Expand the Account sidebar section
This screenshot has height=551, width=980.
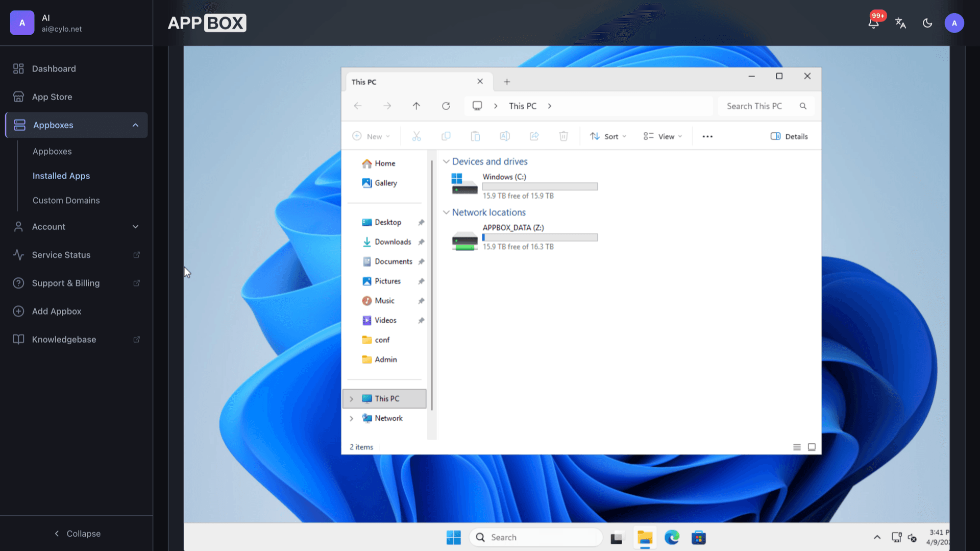click(x=77, y=227)
